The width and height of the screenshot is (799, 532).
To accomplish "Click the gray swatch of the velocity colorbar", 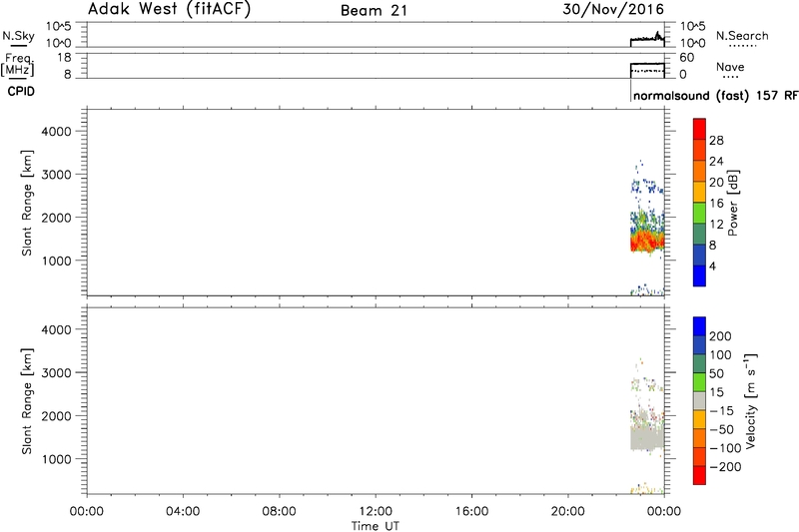I will [699, 401].
